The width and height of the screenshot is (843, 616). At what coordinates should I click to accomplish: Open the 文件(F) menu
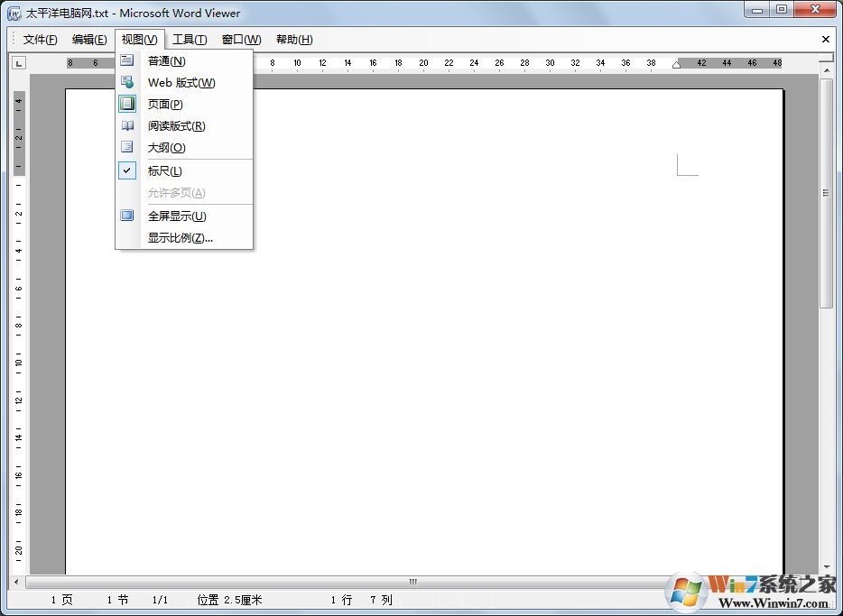pos(40,39)
